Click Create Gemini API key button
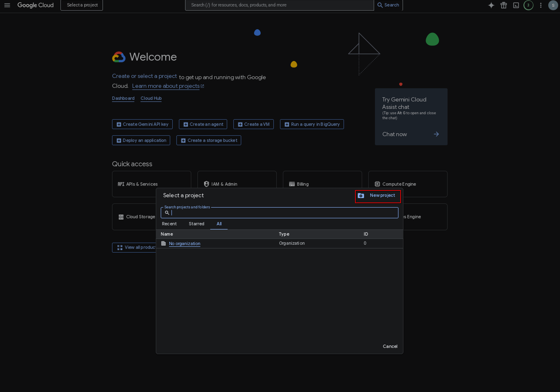The height and width of the screenshot is (392, 560). click(142, 124)
